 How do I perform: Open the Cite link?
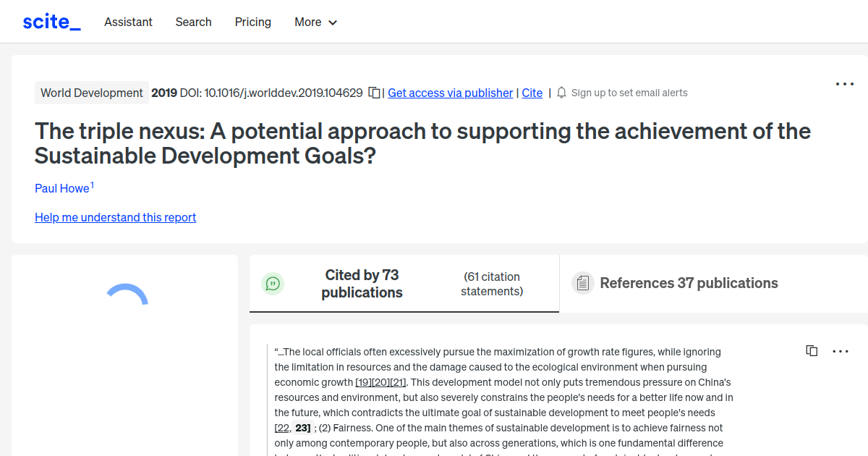[532, 93]
